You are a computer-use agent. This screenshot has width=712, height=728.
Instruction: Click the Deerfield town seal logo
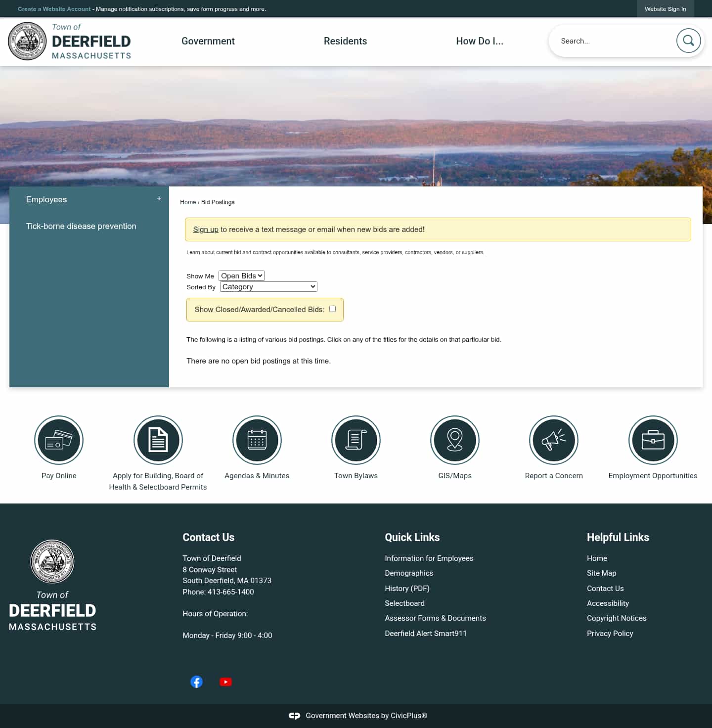pos(27,41)
